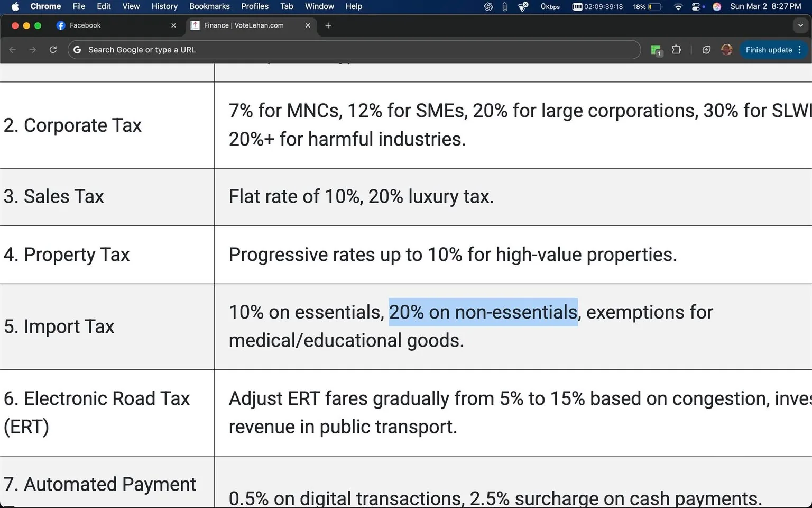This screenshot has width=812, height=508.
Task: Go forward to next page
Action: point(33,50)
